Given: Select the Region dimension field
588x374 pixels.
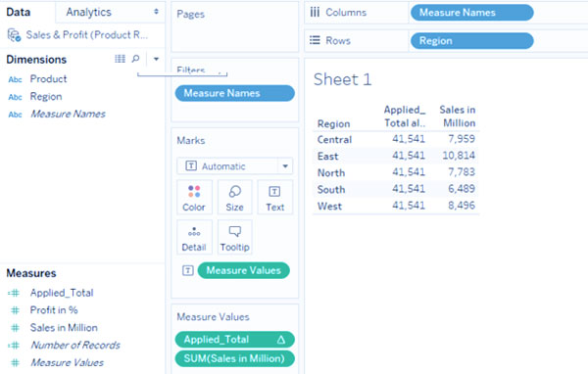Looking at the screenshot, I should (x=46, y=97).
